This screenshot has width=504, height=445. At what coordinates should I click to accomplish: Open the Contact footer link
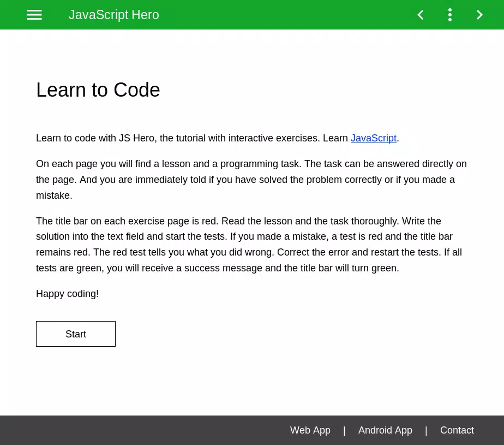pos(457,430)
